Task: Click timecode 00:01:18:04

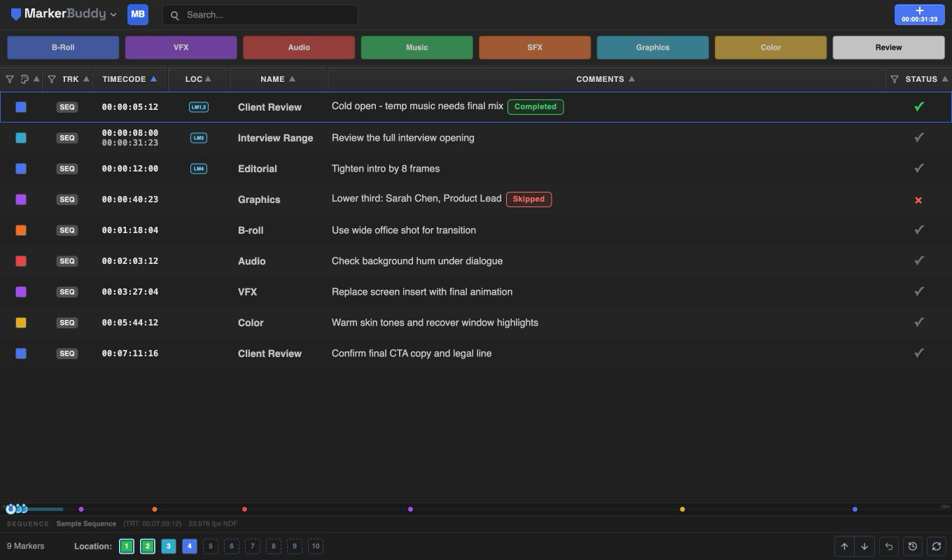Action: tap(130, 230)
